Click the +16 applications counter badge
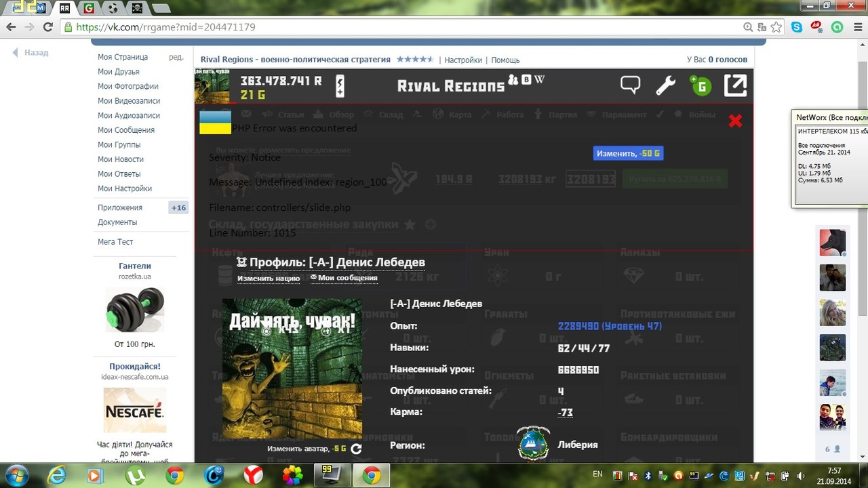 coord(178,207)
